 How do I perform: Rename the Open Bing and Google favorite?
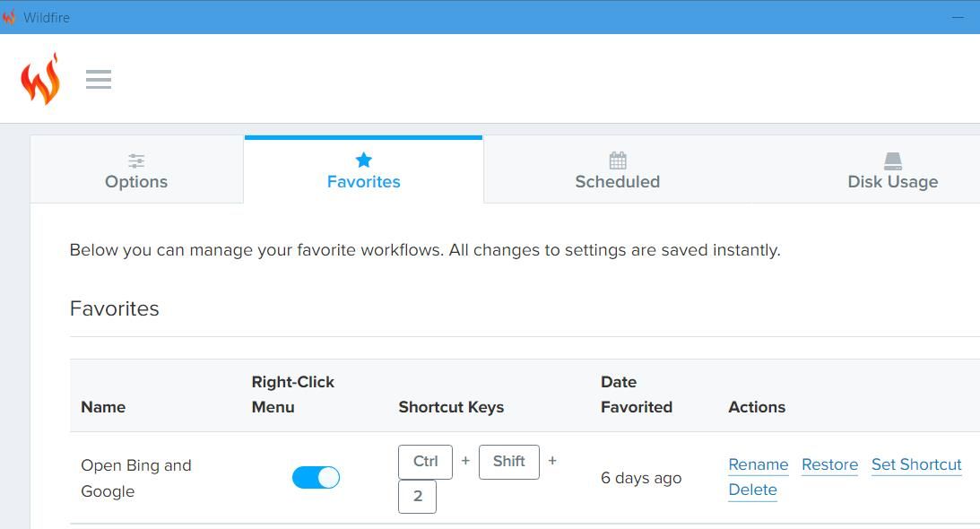(759, 464)
